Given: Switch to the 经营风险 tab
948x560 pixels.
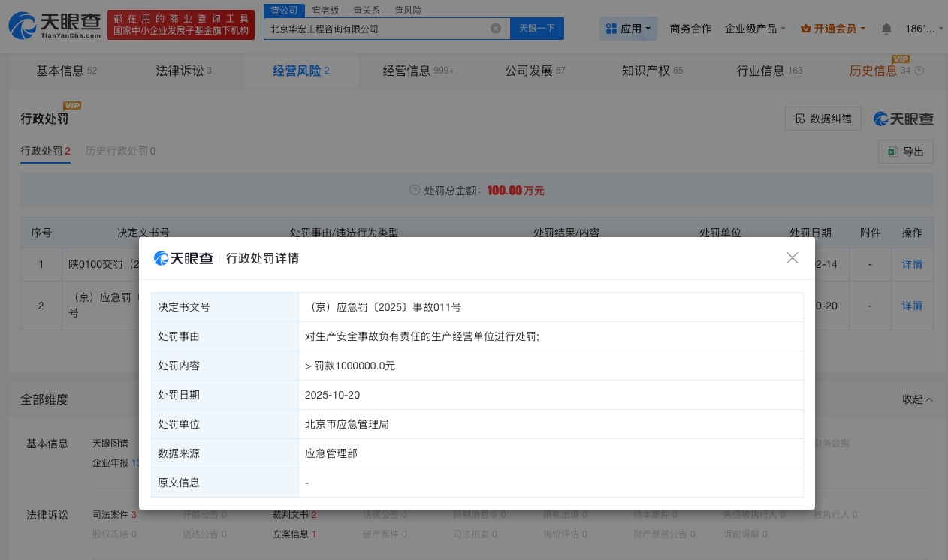Looking at the screenshot, I should tap(301, 71).
